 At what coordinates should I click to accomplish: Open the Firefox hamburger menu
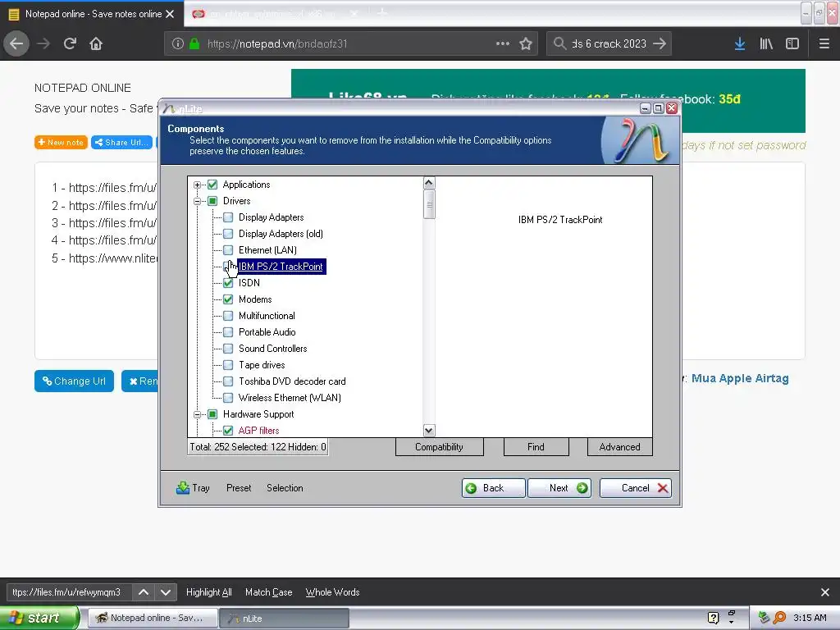(824, 44)
